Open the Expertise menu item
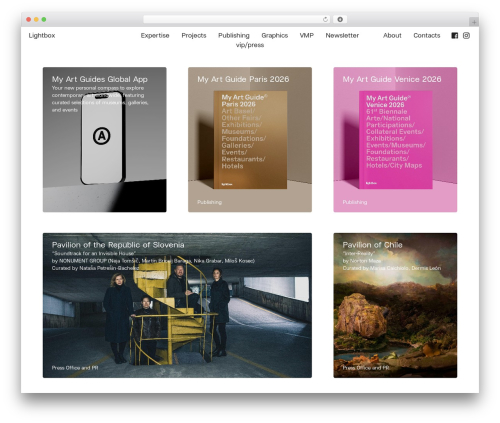Screen dimensions: 500x423 [155, 35]
